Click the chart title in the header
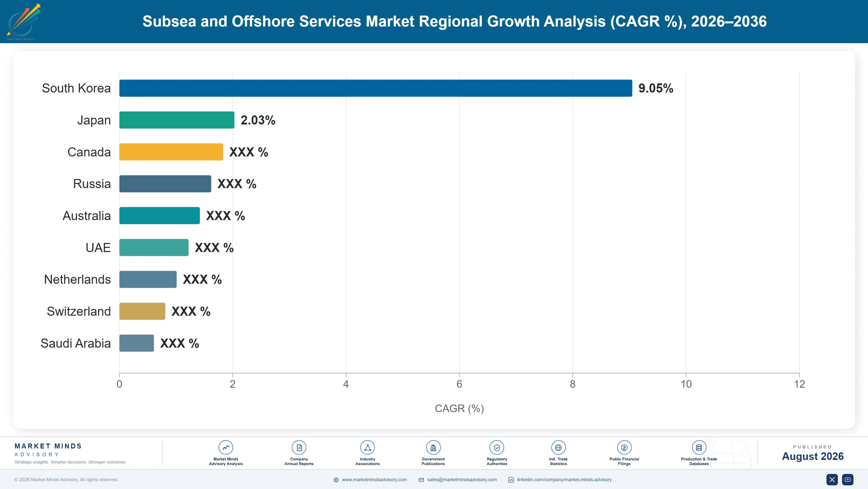 455,21
